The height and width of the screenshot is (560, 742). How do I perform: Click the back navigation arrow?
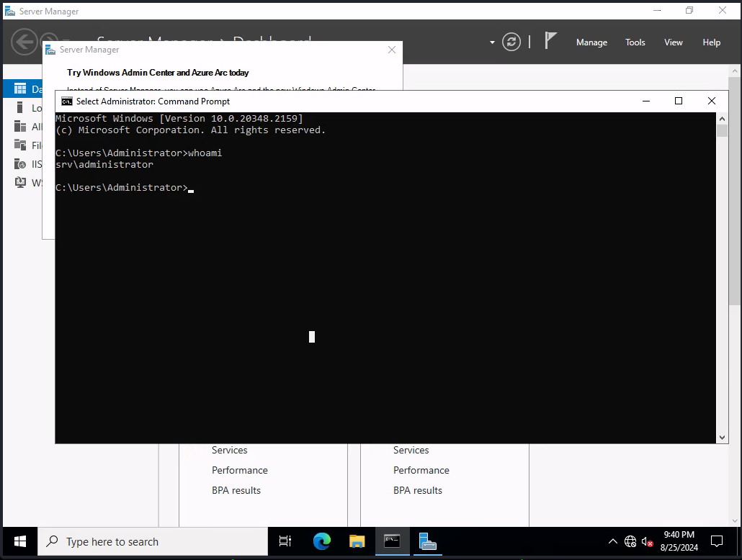24,42
